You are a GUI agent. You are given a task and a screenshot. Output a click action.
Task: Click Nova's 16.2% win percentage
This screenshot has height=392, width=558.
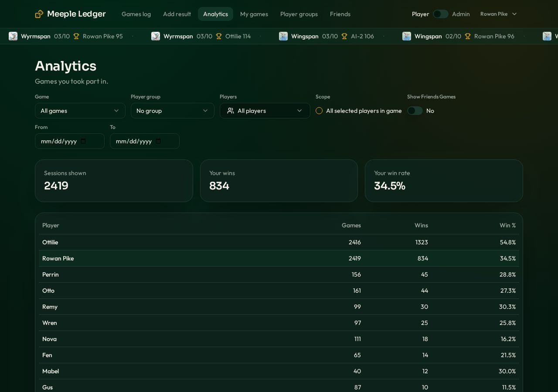click(508, 339)
